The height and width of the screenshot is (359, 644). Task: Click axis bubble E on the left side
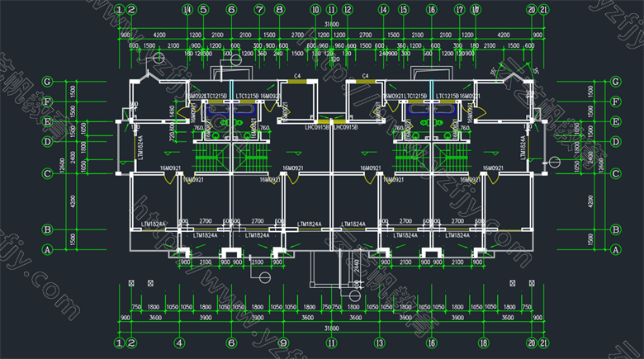coord(48,121)
